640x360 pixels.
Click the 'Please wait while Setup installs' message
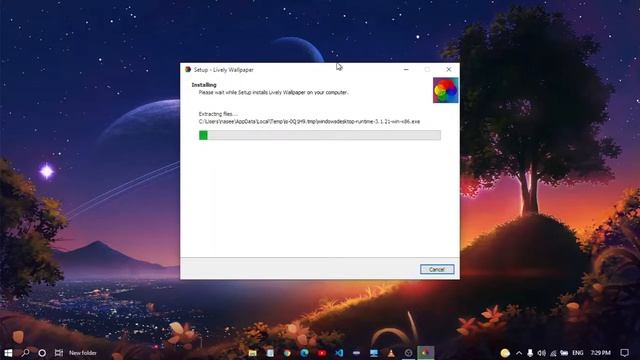click(x=273, y=93)
